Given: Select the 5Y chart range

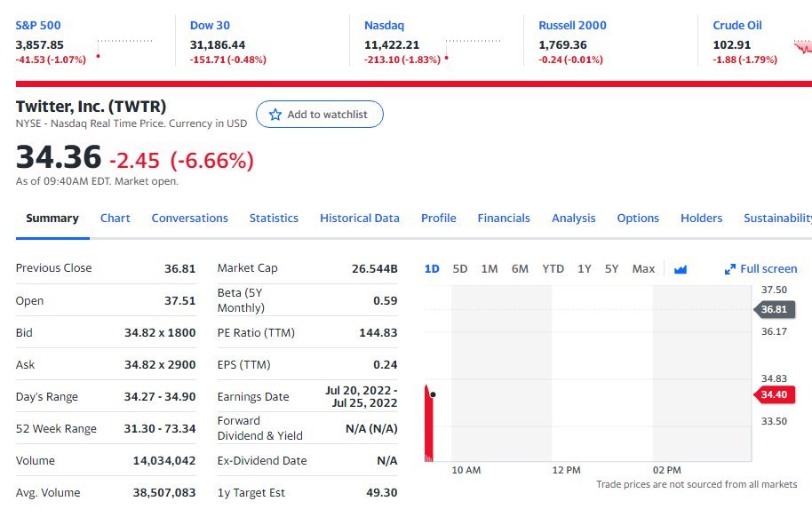Looking at the screenshot, I should pos(611,269).
